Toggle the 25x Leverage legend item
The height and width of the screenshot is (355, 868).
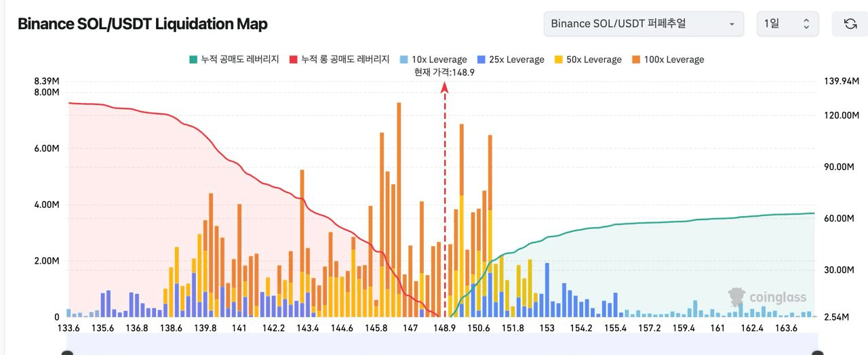pos(511,60)
